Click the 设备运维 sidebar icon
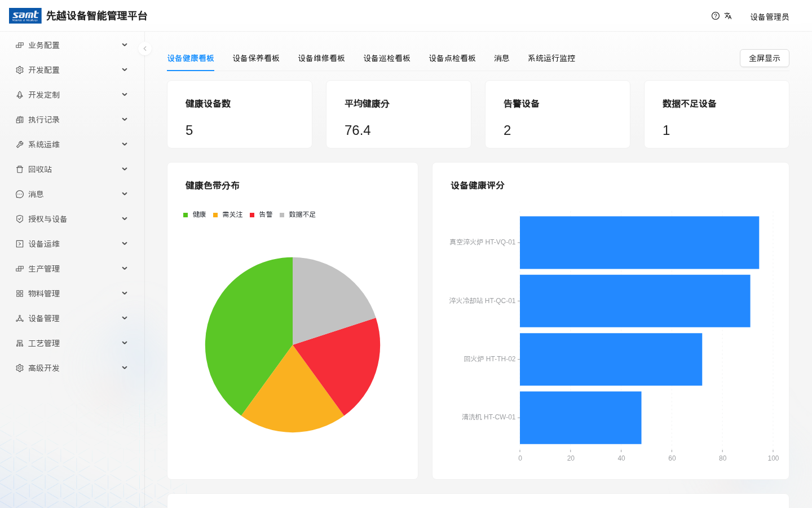Image resolution: width=812 pixels, height=508 pixels. point(20,244)
